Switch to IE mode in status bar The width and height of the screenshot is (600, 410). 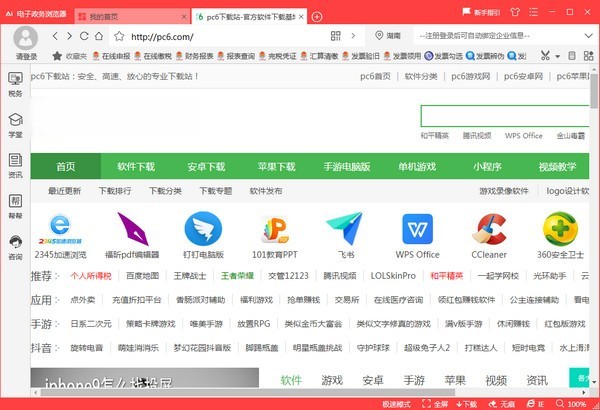point(536,404)
